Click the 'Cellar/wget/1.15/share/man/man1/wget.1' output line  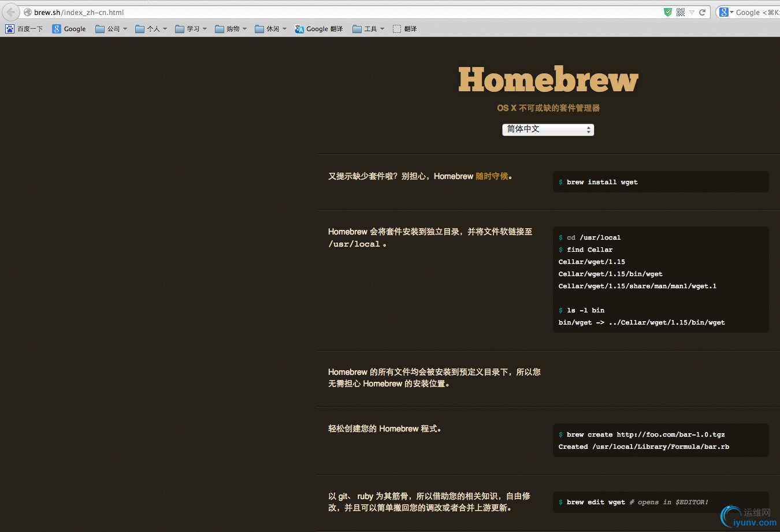coord(637,286)
